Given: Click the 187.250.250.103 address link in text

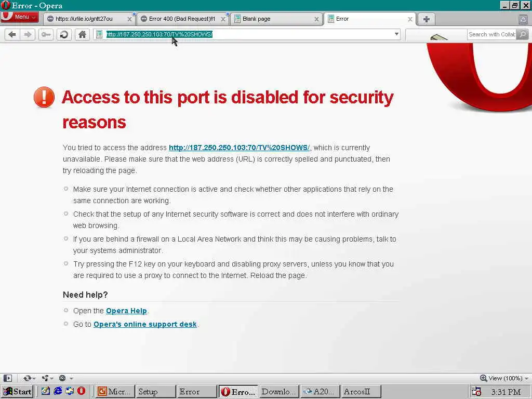Looking at the screenshot, I should click(239, 148).
